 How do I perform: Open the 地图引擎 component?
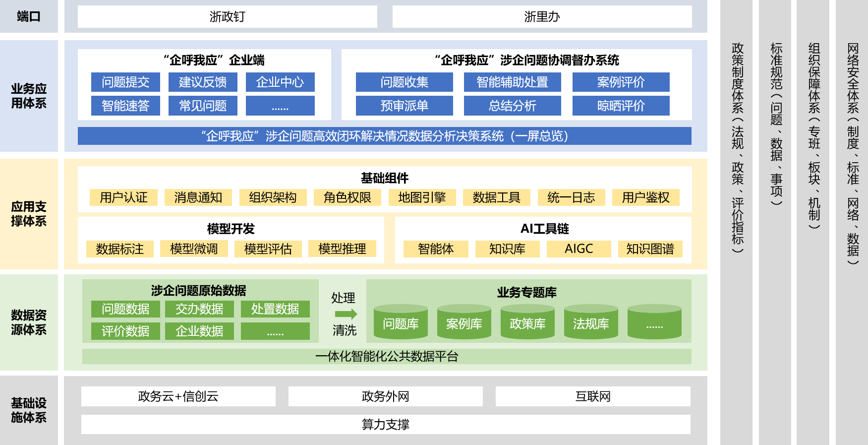(422, 197)
